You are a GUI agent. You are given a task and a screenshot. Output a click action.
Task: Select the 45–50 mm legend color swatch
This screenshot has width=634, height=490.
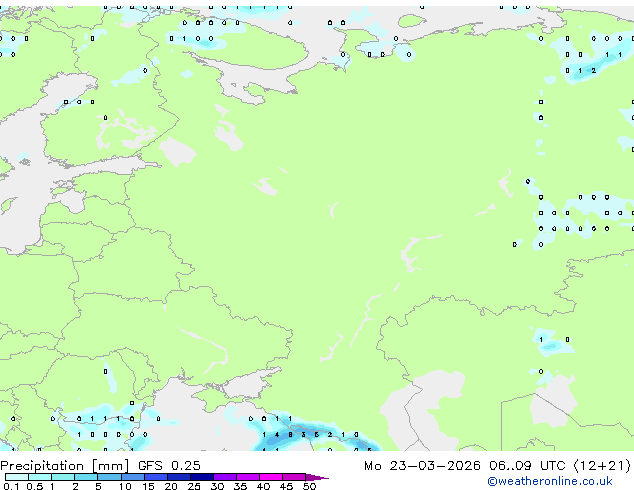[x=296, y=477]
